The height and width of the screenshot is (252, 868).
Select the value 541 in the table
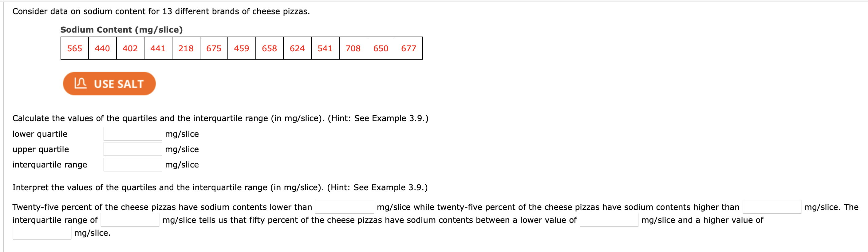click(325, 48)
